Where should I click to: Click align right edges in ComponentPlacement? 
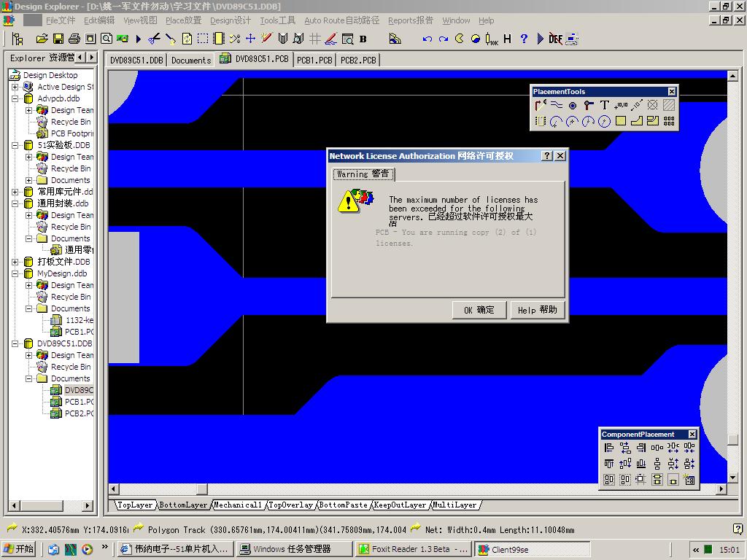(641, 448)
